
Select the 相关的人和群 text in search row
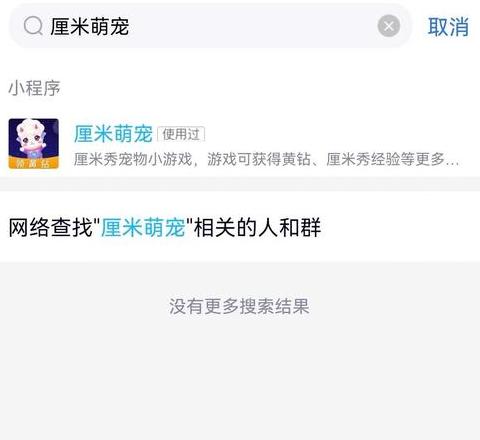pyautogui.click(x=257, y=228)
